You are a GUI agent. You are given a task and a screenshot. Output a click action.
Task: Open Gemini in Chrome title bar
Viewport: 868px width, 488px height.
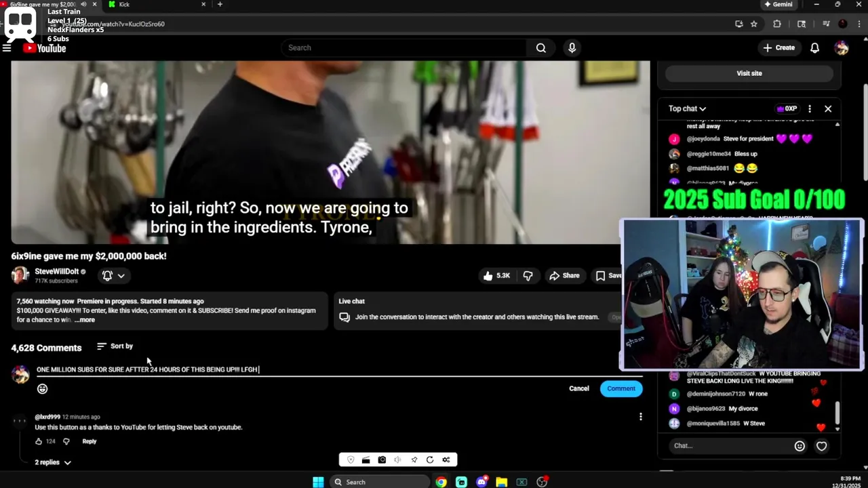click(x=778, y=4)
